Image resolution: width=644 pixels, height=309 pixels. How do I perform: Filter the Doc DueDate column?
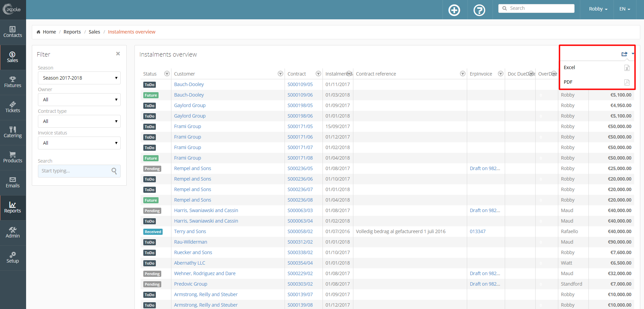[531, 74]
